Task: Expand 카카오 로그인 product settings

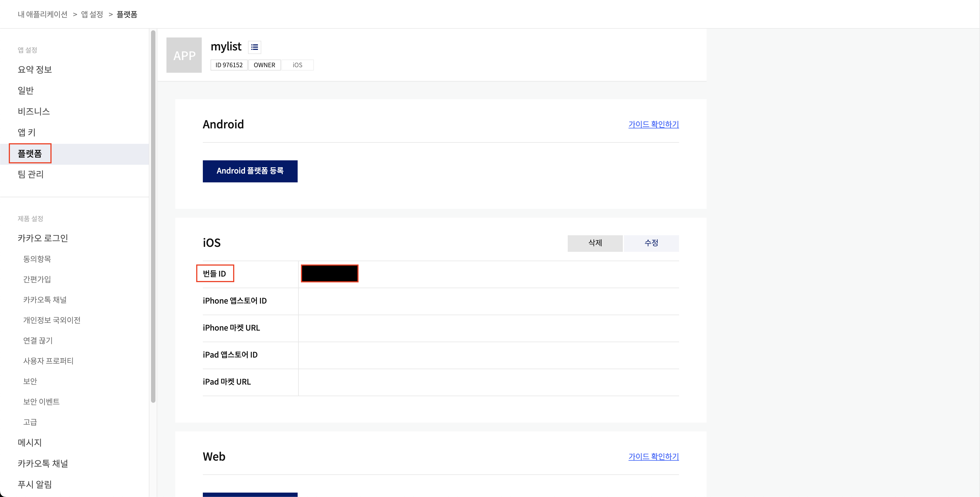Action: pyautogui.click(x=43, y=238)
